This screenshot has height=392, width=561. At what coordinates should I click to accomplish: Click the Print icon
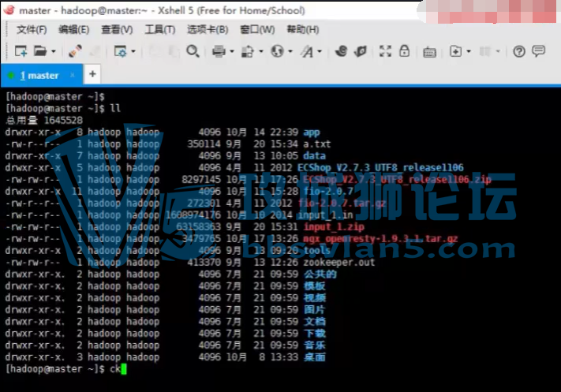(x=219, y=51)
